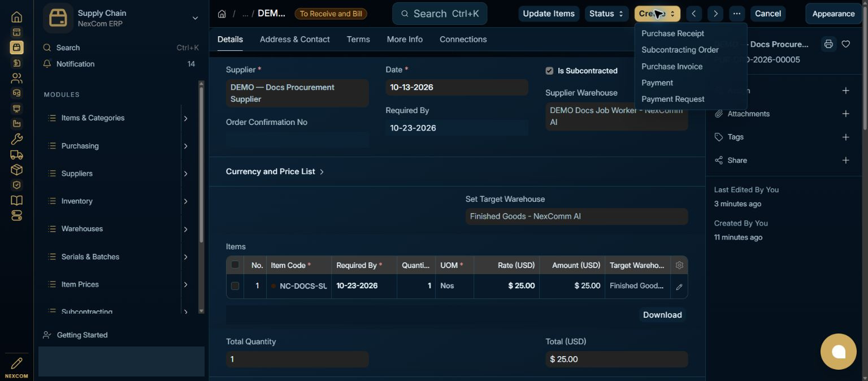
Task: Click the Order Confirmation No field
Action: tap(297, 140)
